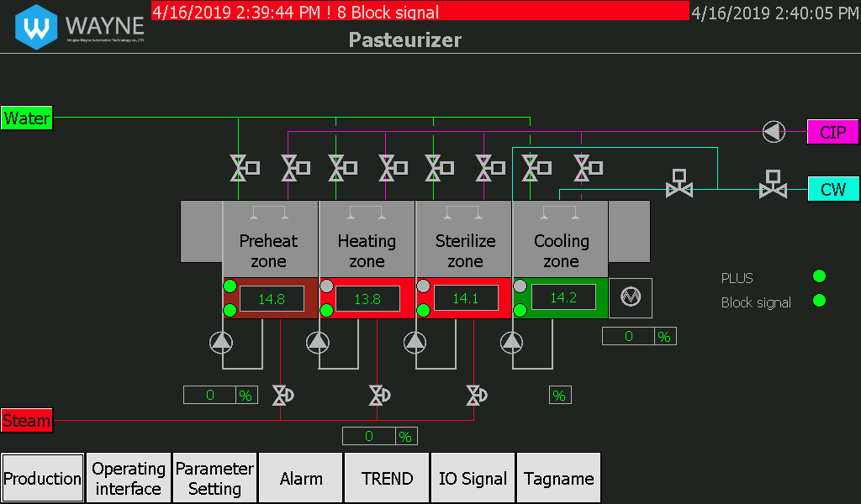Click the Heating zone steam valve

tap(379, 395)
